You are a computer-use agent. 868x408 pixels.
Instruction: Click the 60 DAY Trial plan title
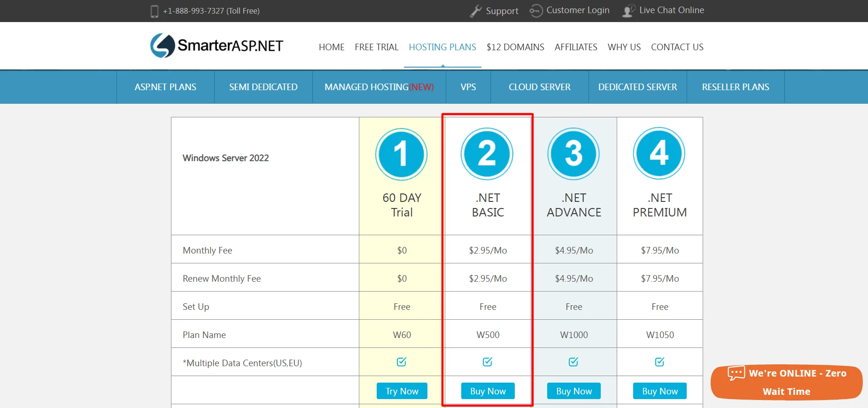402,205
